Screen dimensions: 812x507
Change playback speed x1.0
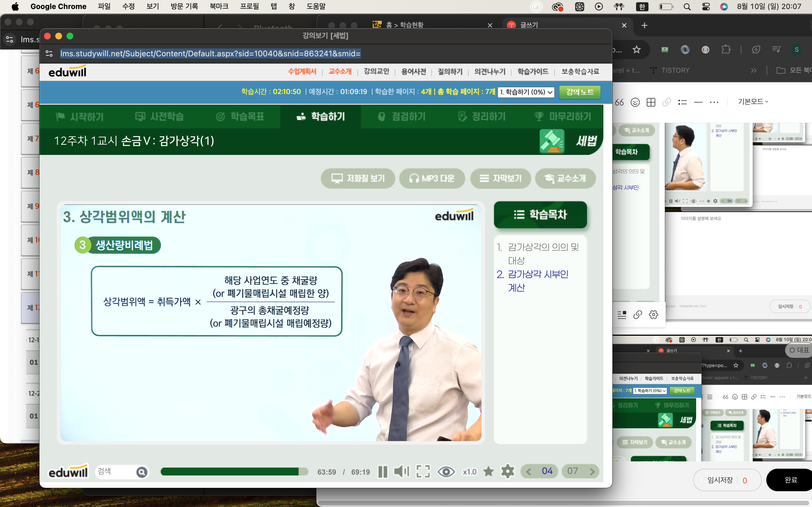[x=469, y=472]
